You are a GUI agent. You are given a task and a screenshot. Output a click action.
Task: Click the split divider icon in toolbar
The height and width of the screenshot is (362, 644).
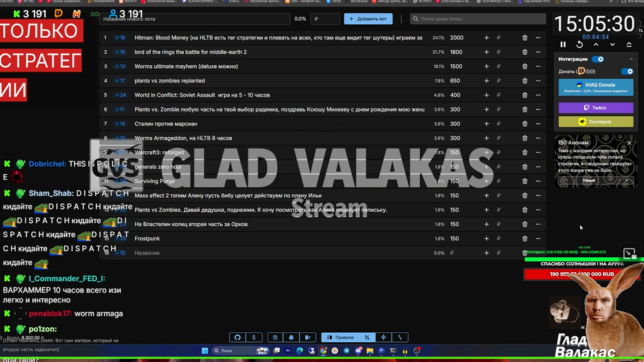383,338
